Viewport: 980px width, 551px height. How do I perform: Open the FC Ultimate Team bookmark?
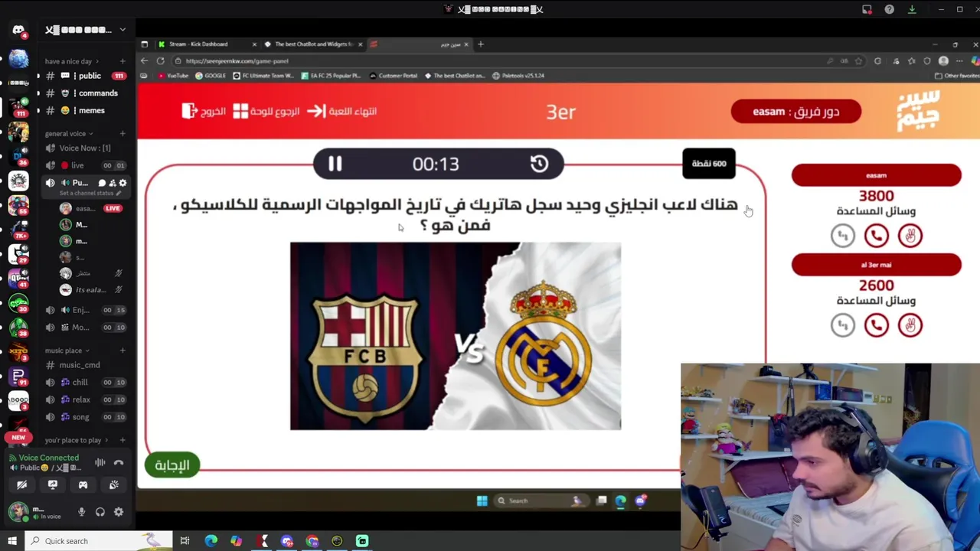(x=263, y=76)
